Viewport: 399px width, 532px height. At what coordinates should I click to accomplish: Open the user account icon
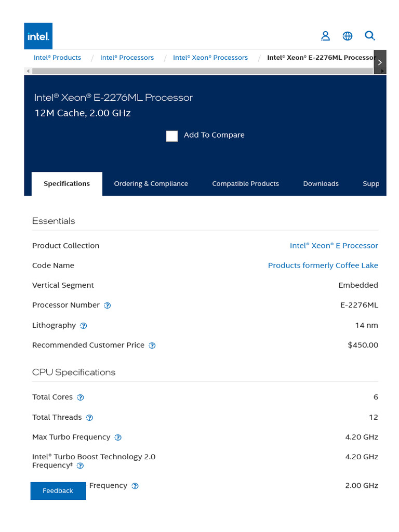click(325, 36)
